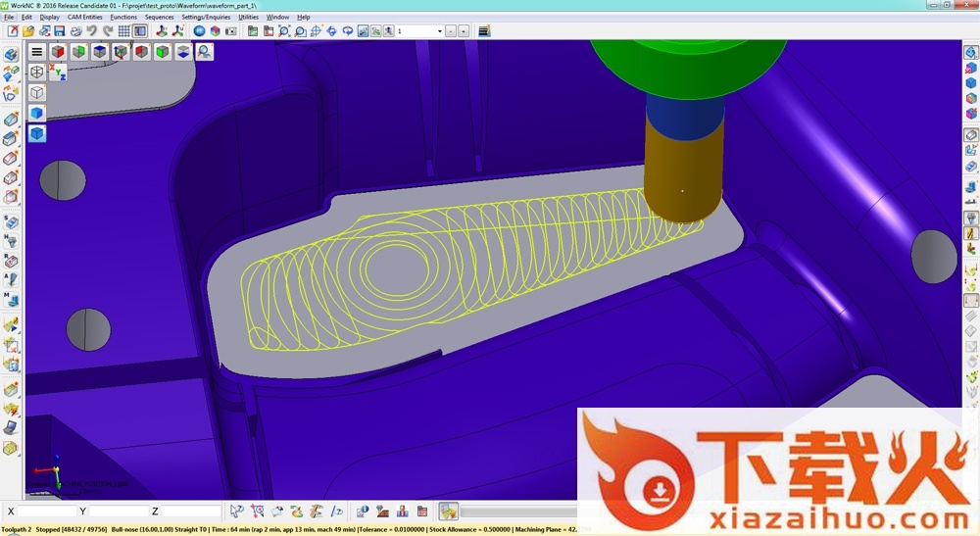Image resolution: width=980 pixels, height=536 pixels.
Task: Open the Functions menu
Action: tap(123, 17)
